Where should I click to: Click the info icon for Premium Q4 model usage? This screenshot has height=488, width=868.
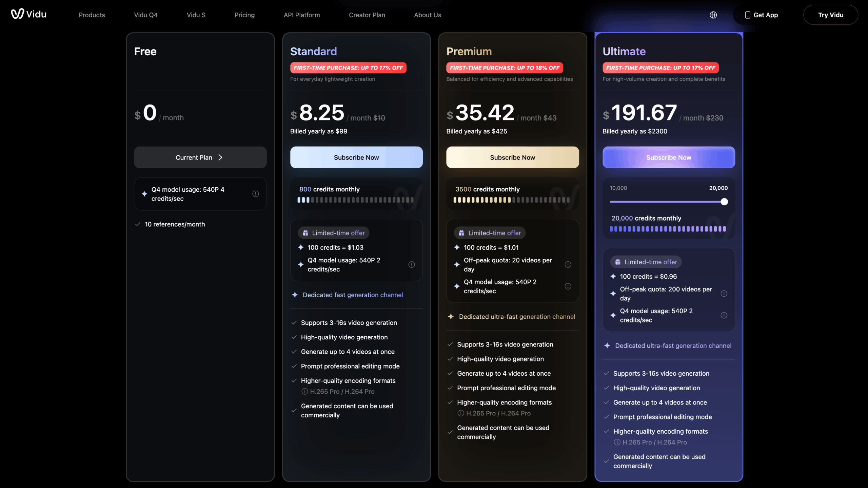click(568, 286)
